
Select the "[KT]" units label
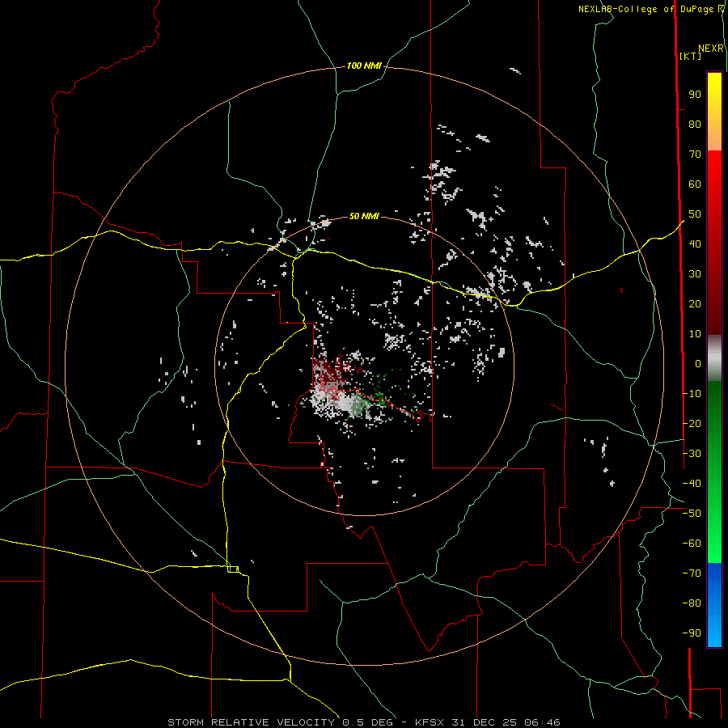click(691, 56)
